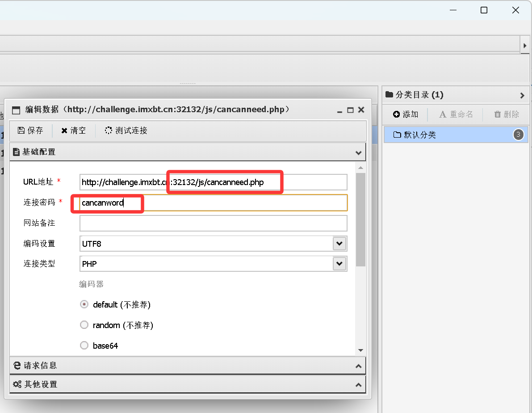Click the 编码器 label text

pyautogui.click(x=91, y=284)
